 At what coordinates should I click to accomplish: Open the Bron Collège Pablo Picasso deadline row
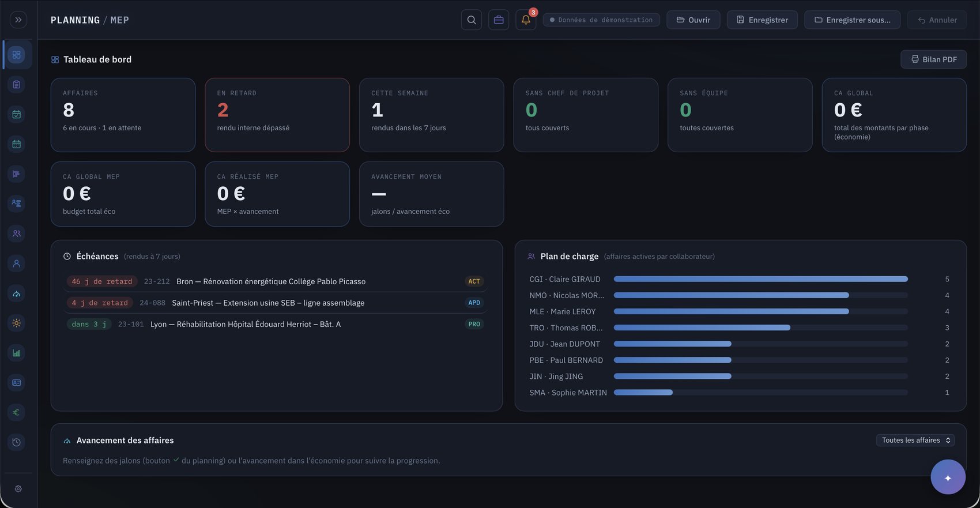[275, 281]
